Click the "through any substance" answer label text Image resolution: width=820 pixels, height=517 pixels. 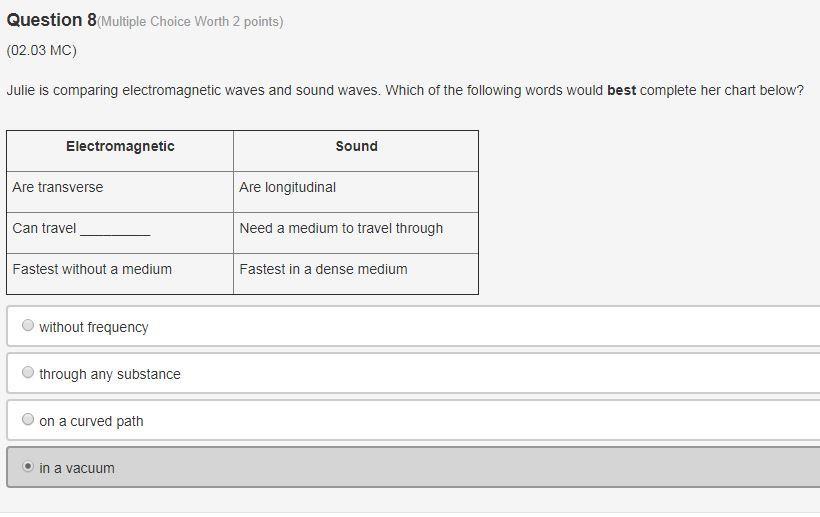click(x=110, y=374)
